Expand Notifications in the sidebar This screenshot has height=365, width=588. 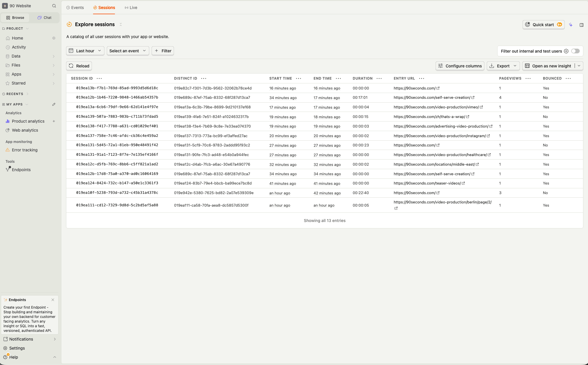30,339
